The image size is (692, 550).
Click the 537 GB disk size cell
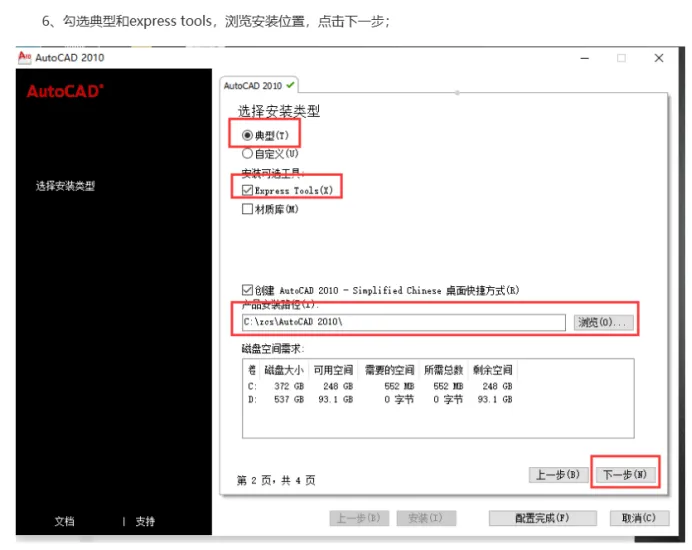pyautogui.click(x=289, y=399)
